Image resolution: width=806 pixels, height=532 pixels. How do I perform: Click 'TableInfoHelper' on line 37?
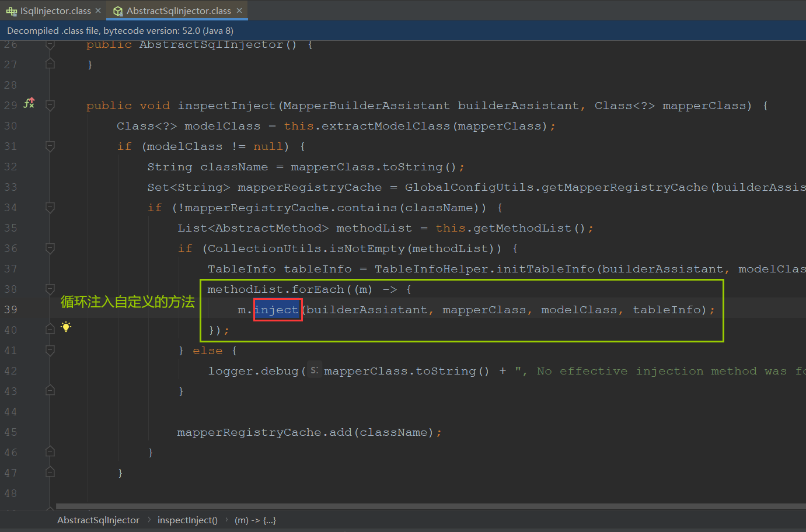pos(431,269)
